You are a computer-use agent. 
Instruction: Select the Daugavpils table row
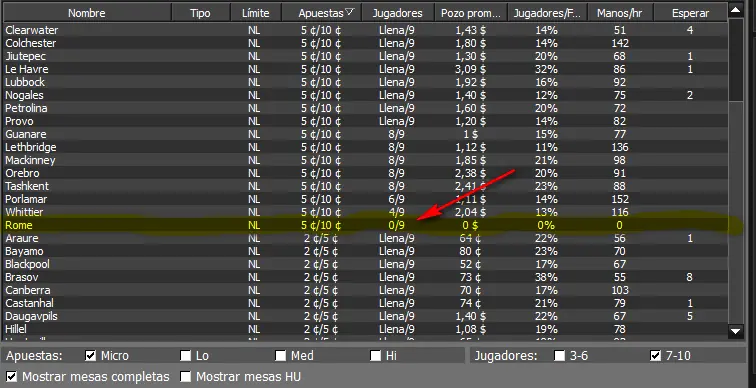365,316
